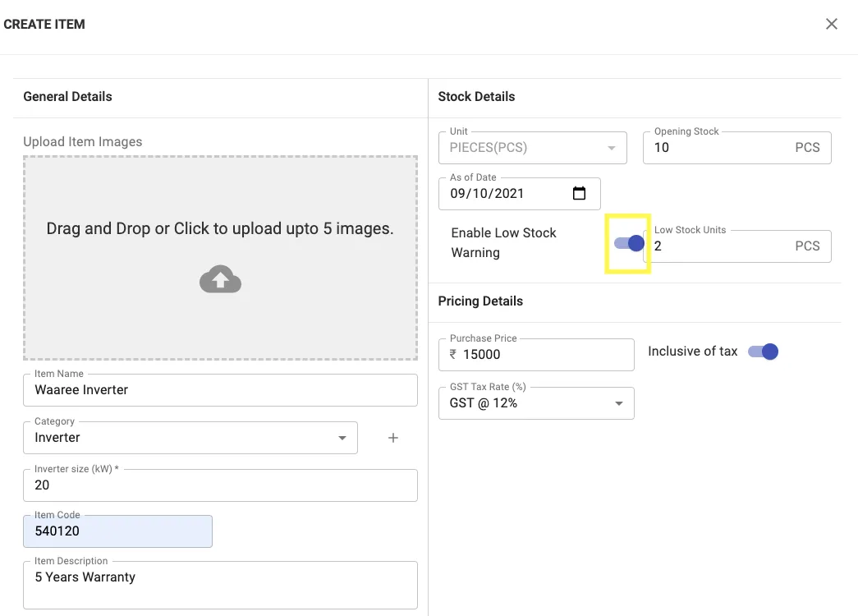Click the plus icon to add category

[393, 438]
